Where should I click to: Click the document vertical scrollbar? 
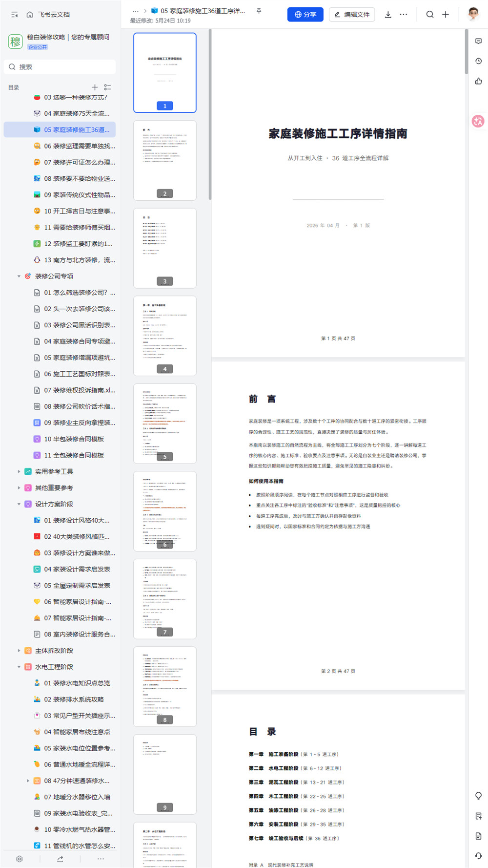[467, 51]
